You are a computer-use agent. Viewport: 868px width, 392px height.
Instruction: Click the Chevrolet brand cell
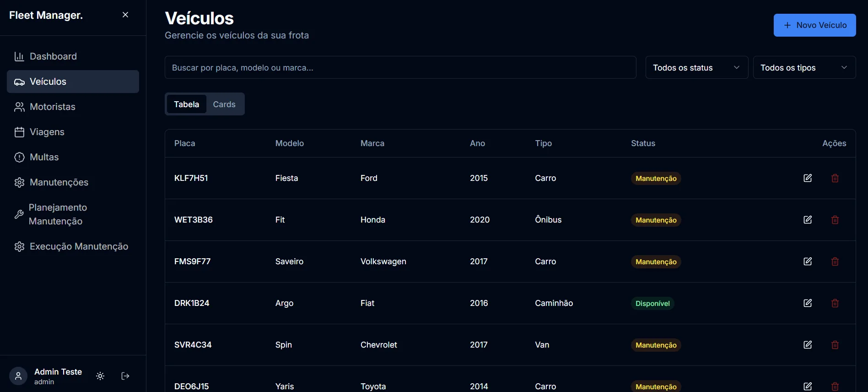[379, 345]
